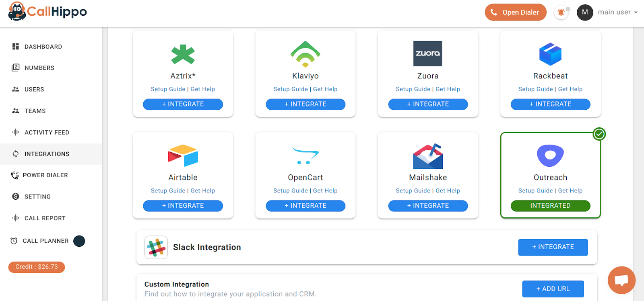Click the Klaviyo logo
644x301 pixels.
pyautogui.click(x=305, y=54)
